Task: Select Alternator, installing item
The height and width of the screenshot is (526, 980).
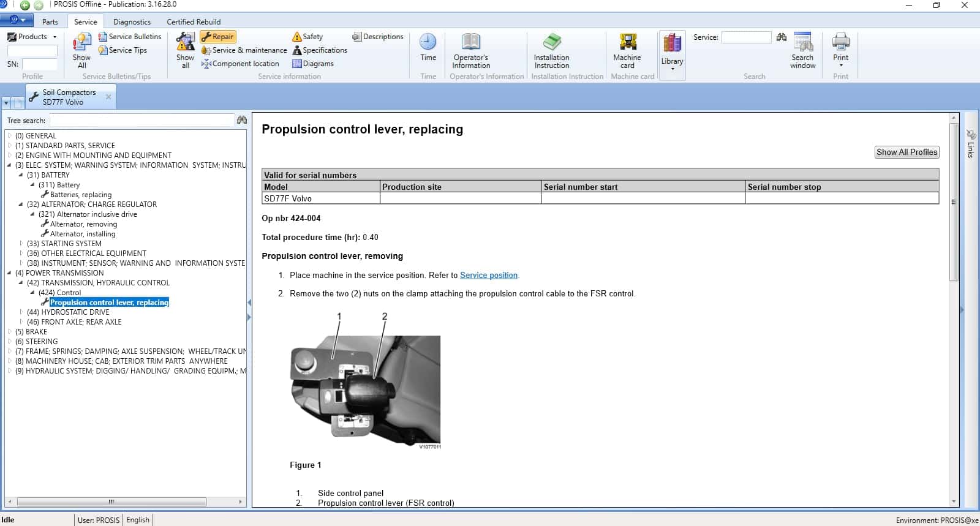Action: click(83, 234)
